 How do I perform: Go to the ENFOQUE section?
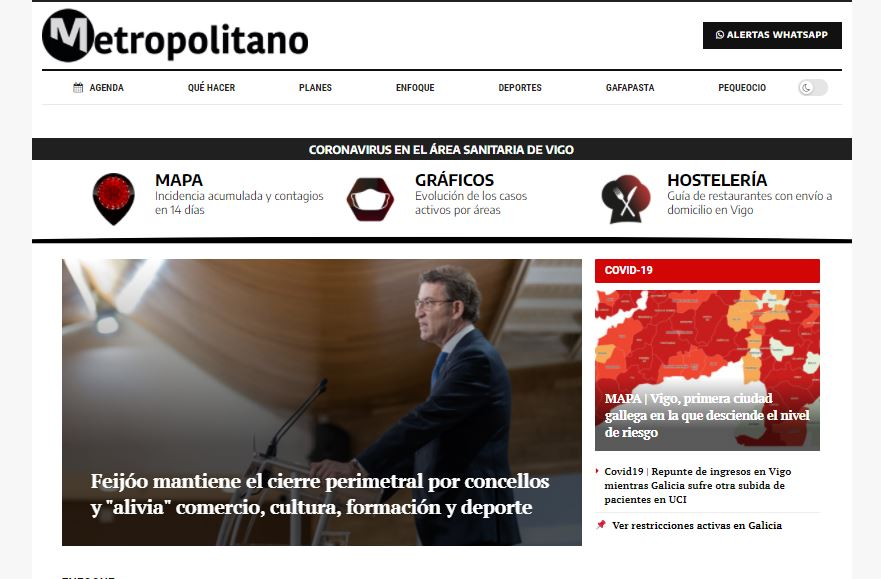coord(415,88)
